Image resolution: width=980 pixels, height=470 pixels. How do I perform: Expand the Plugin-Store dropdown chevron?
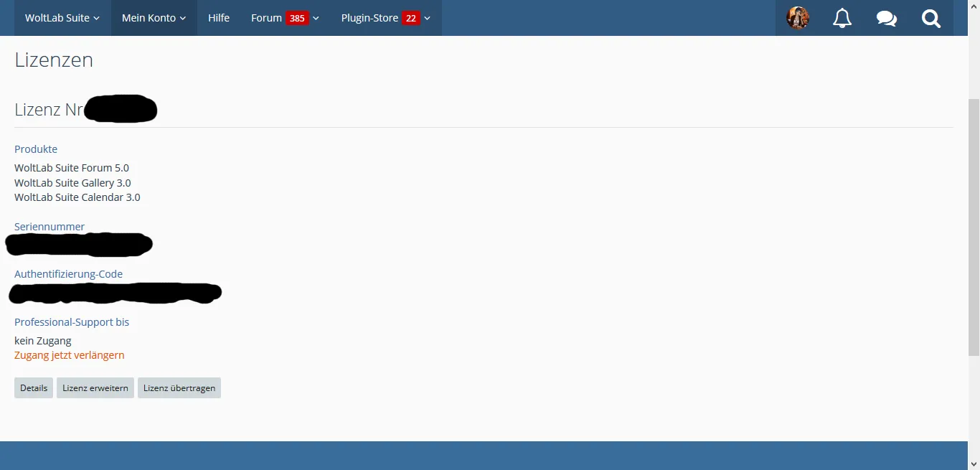coord(428,18)
